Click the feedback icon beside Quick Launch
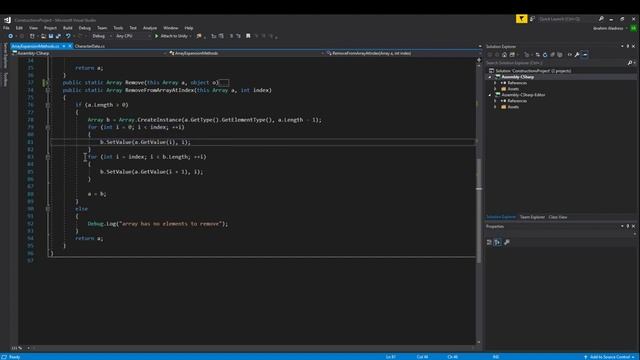Viewport: 640px width, 360px height. 532,19
